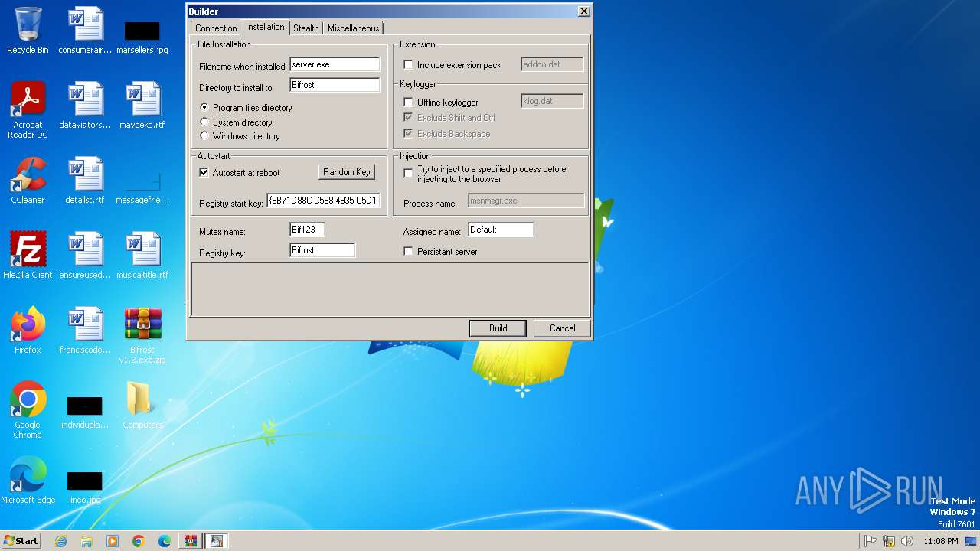Select the Acrobat Reader DC shortcut

[x=28, y=110]
